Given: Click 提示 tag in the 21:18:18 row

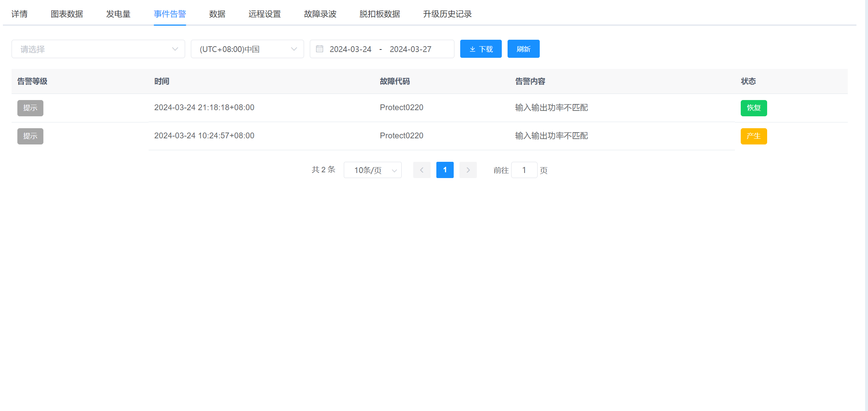Looking at the screenshot, I should click(x=30, y=108).
